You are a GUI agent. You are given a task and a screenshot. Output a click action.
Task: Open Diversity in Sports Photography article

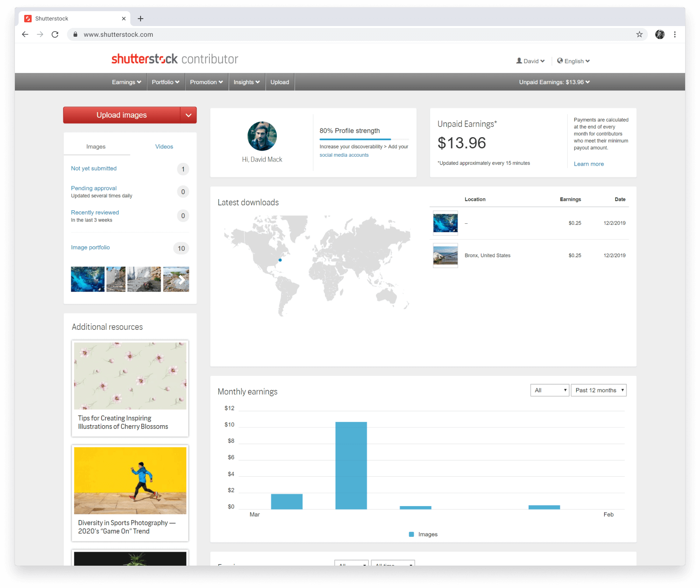[x=130, y=493]
